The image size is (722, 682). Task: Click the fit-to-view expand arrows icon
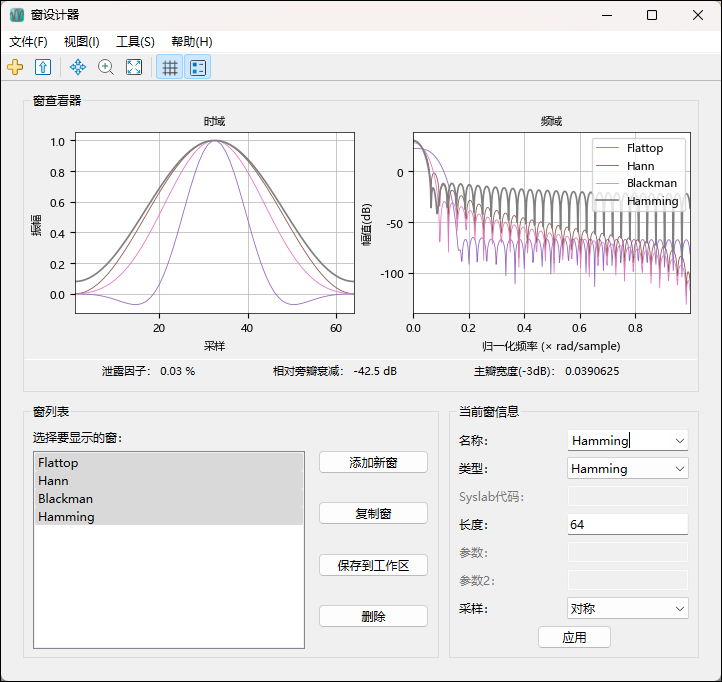coord(133,68)
